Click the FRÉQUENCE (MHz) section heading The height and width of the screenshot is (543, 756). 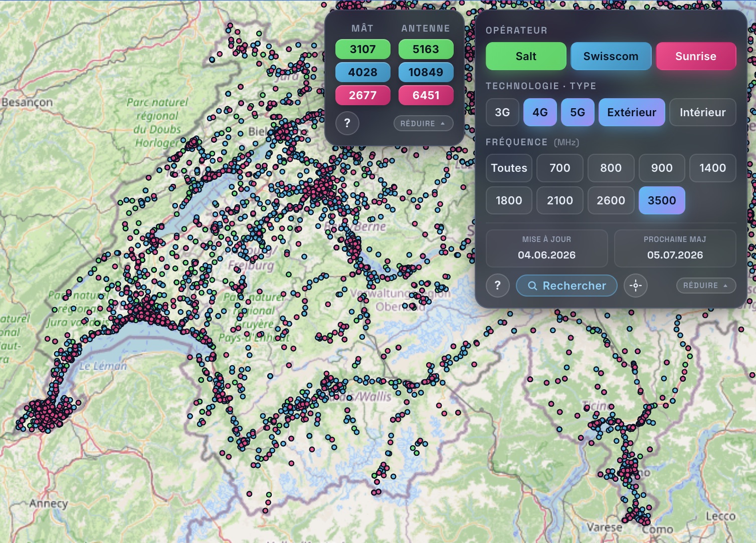[532, 142]
